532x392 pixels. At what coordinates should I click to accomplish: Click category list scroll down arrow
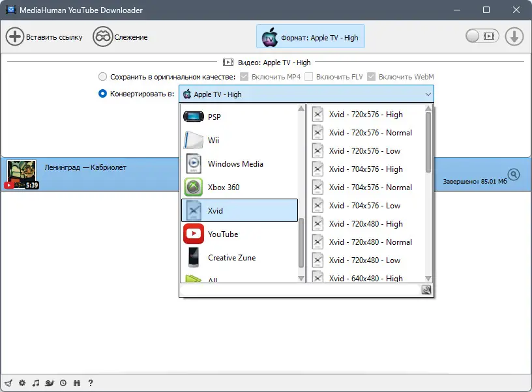pos(301,279)
